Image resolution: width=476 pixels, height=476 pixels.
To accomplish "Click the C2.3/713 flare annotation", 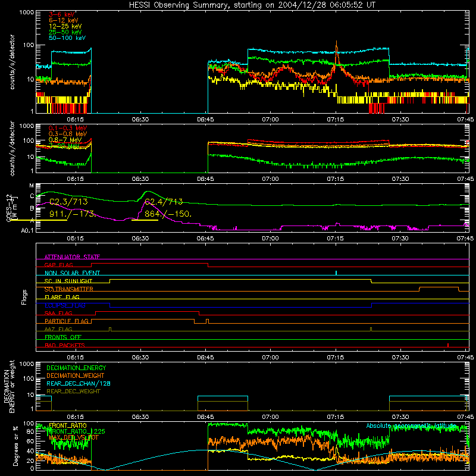I will pyautogui.click(x=68, y=202).
